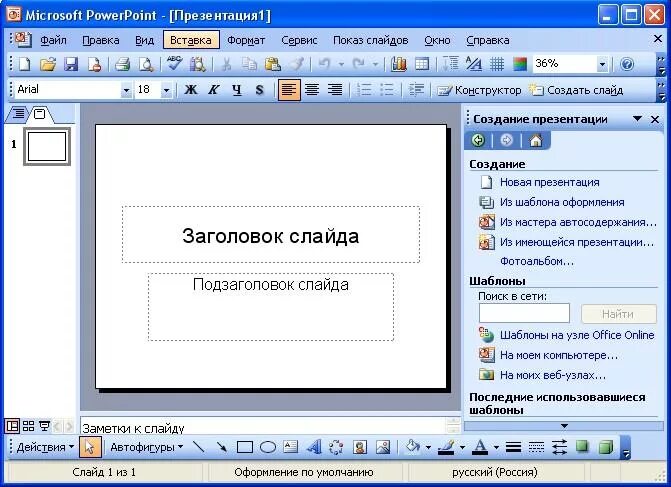Go back in task pane
The image size is (671, 487).
(478, 140)
